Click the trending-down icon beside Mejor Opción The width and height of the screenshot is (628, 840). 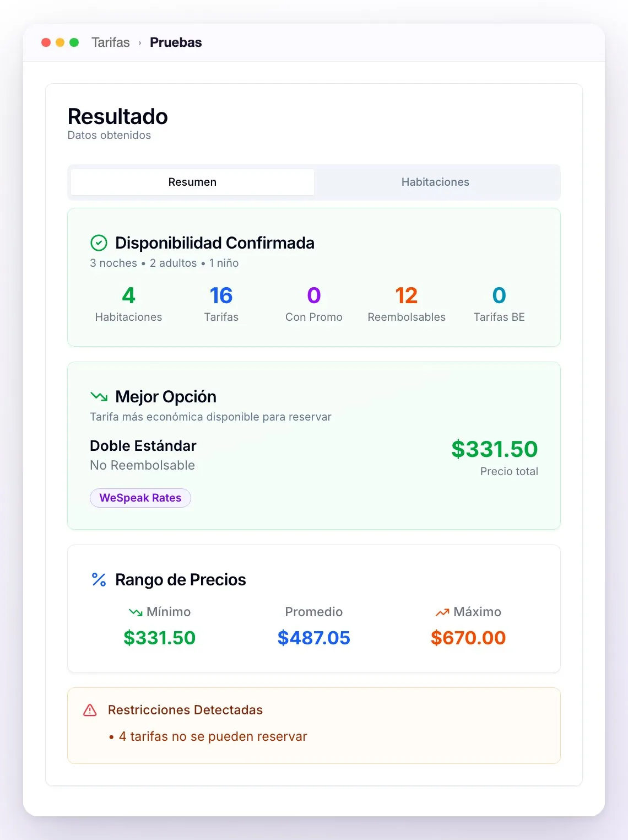pyautogui.click(x=99, y=396)
